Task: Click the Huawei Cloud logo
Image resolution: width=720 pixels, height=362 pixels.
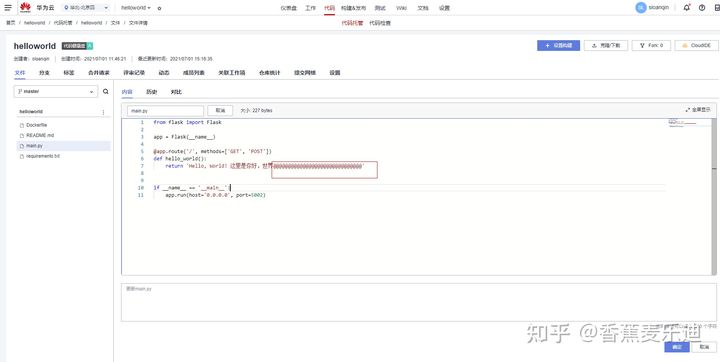Action: pyautogui.click(x=25, y=7)
